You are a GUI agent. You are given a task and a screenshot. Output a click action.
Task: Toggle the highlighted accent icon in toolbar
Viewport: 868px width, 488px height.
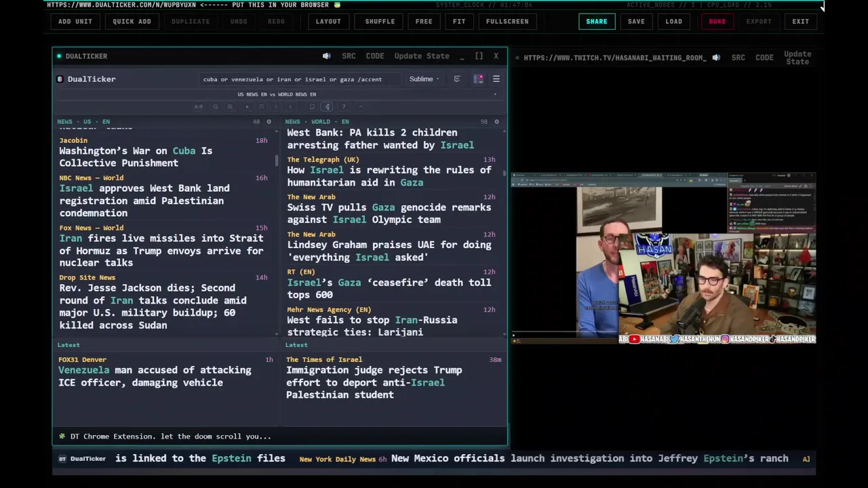click(x=327, y=106)
